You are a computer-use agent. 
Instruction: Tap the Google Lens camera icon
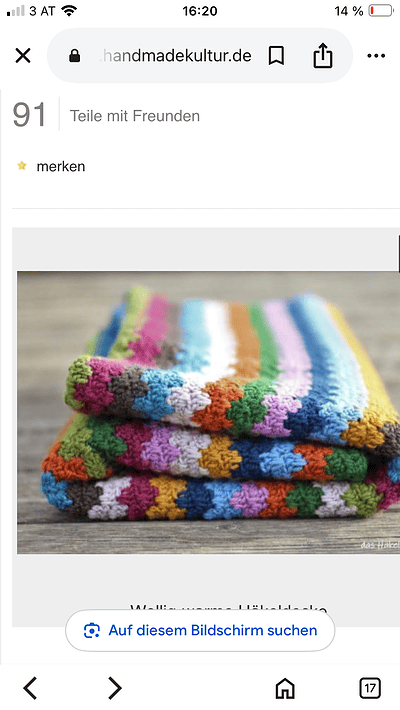click(x=92, y=630)
